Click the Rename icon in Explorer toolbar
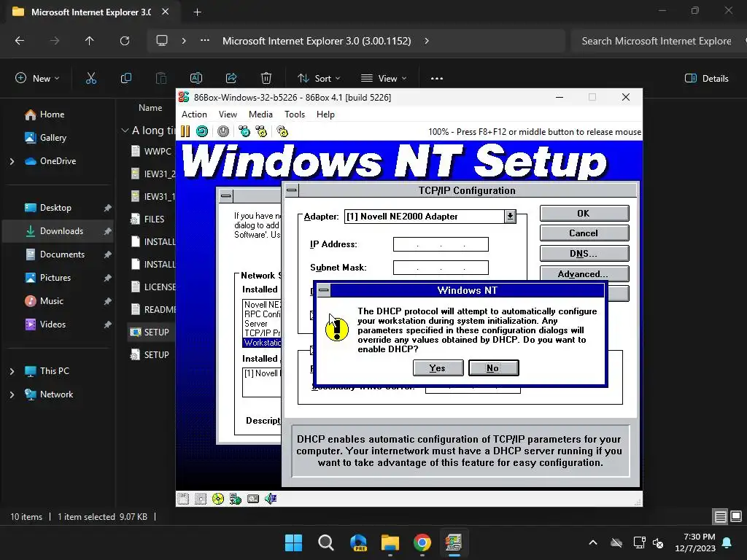The image size is (747, 560). 196,78
